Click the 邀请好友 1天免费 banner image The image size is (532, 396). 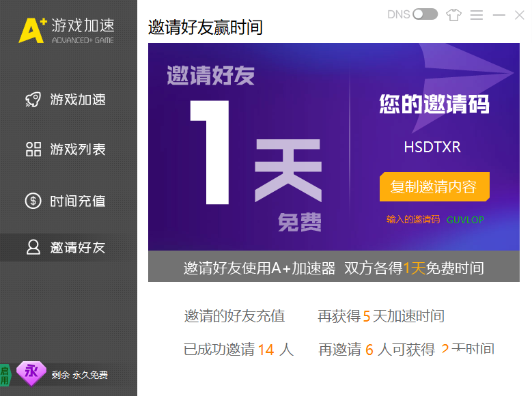point(334,147)
